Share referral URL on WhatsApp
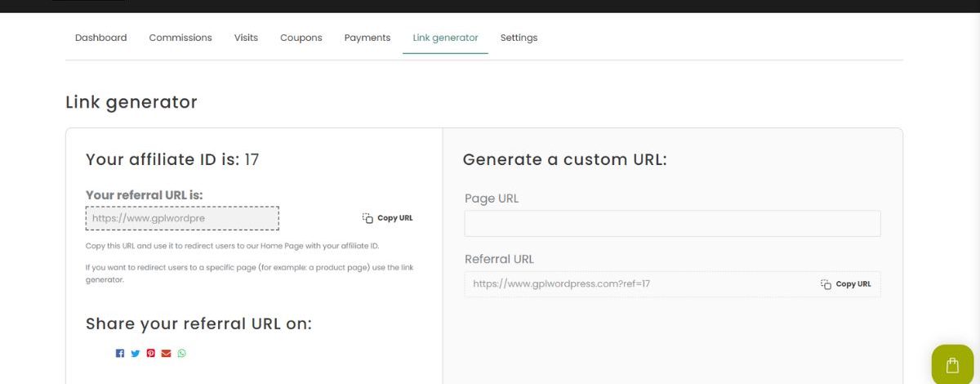 (x=182, y=353)
